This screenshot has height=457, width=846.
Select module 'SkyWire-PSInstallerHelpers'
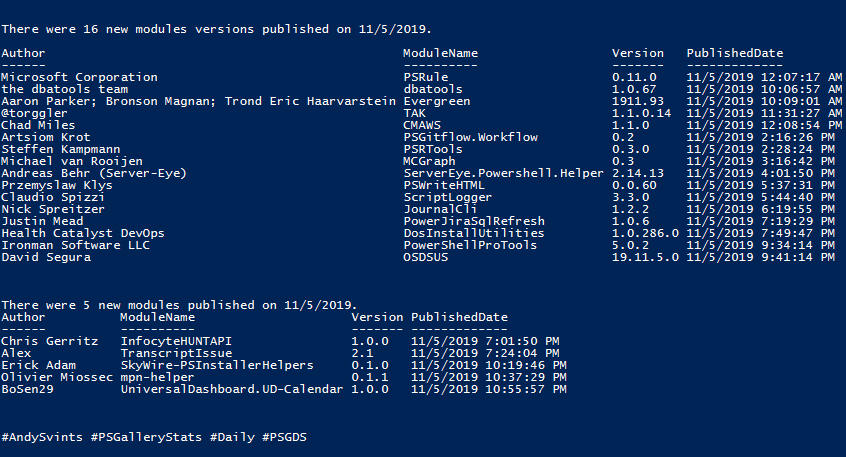[217, 365]
